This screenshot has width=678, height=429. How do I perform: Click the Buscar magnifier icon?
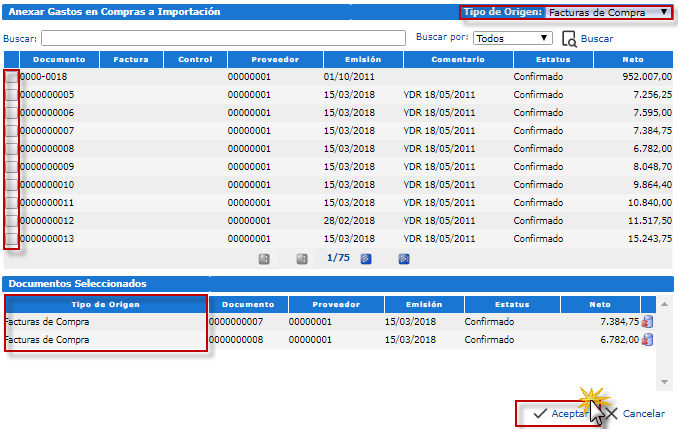[569, 39]
